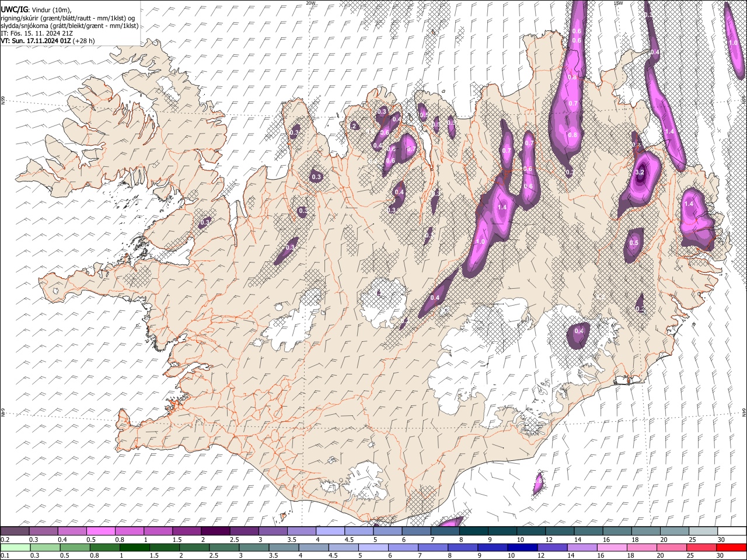Click snow-scale dark purple swatch between 2 and 2.5
The width and height of the screenshot is (747, 560).
(215, 531)
